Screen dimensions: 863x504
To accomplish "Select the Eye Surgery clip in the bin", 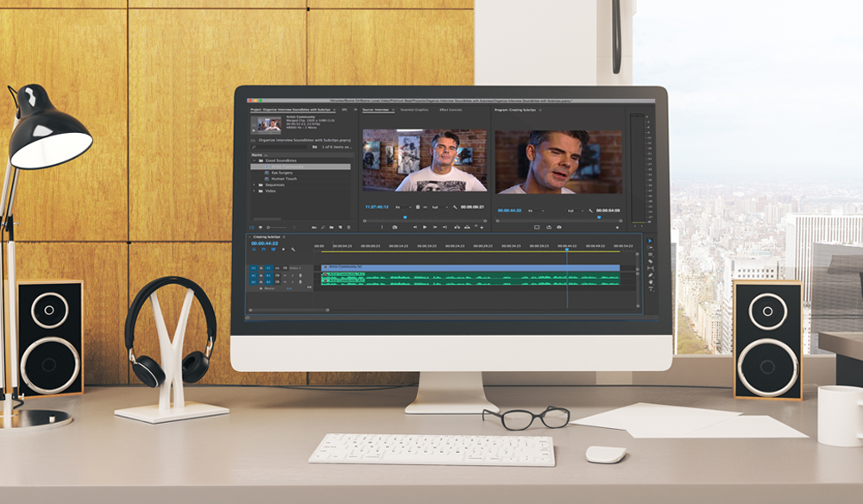I will tap(280, 172).
